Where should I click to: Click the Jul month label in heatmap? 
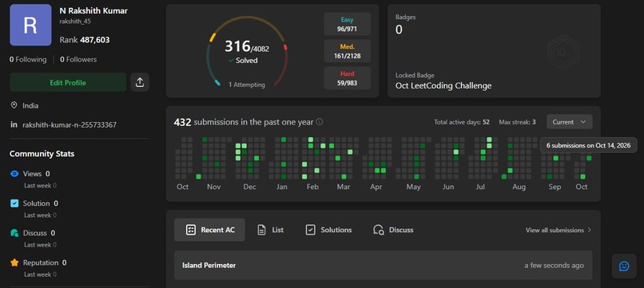[x=479, y=187]
